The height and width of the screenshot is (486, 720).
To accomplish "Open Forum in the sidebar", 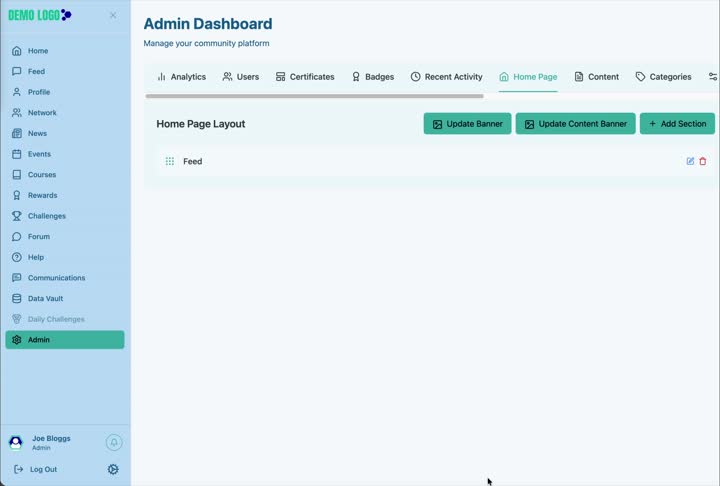I will click(65, 237).
